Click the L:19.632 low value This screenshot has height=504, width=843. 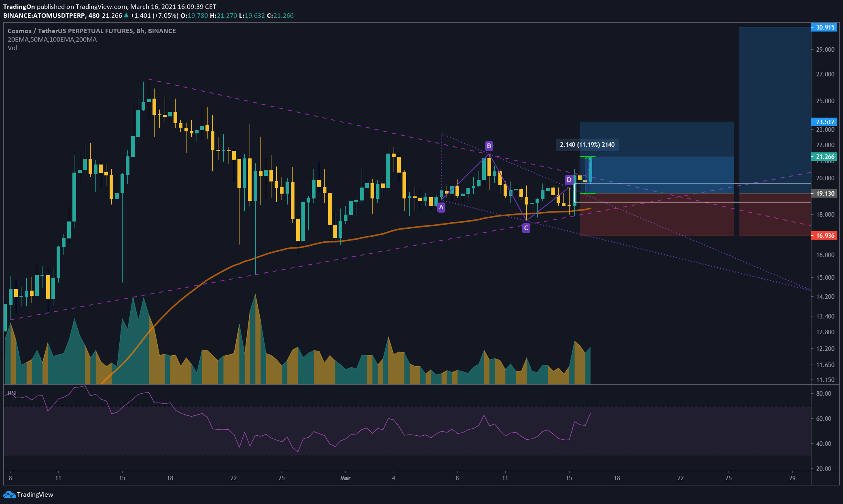252,15
